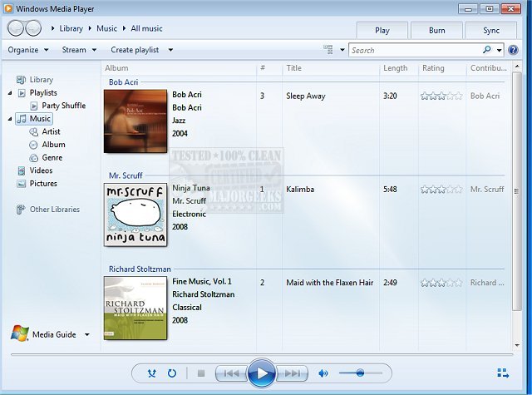
Task: Open the Media Guide dropdown arrow
Action: point(87,334)
